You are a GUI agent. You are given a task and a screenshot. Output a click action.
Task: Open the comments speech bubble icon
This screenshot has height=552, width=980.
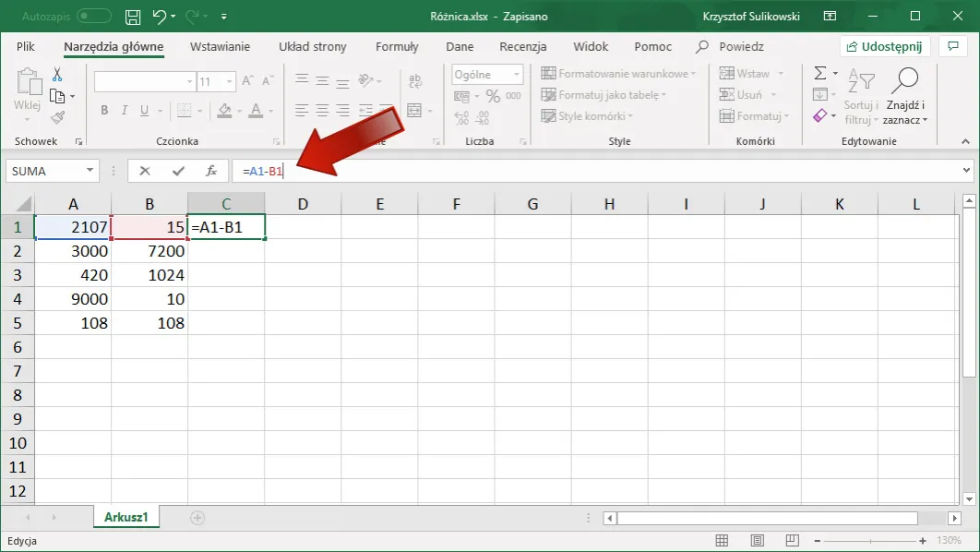click(954, 46)
